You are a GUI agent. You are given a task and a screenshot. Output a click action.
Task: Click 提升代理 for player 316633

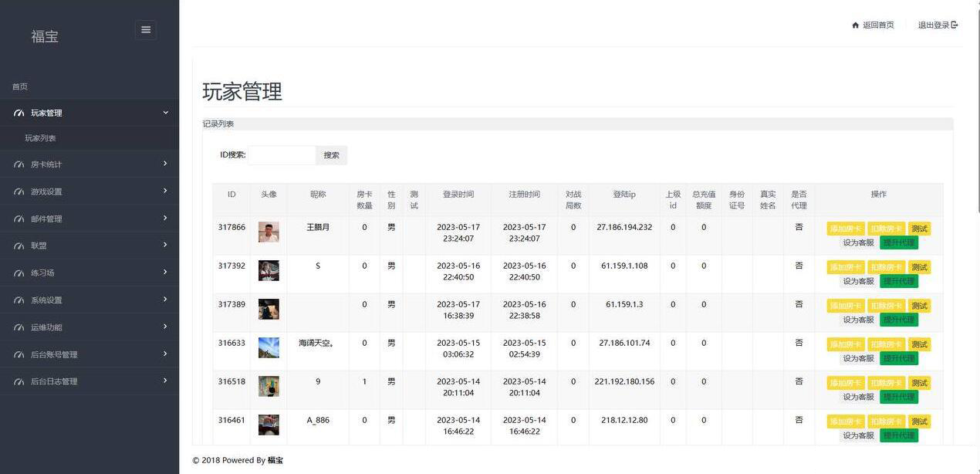click(x=899, y=358)
